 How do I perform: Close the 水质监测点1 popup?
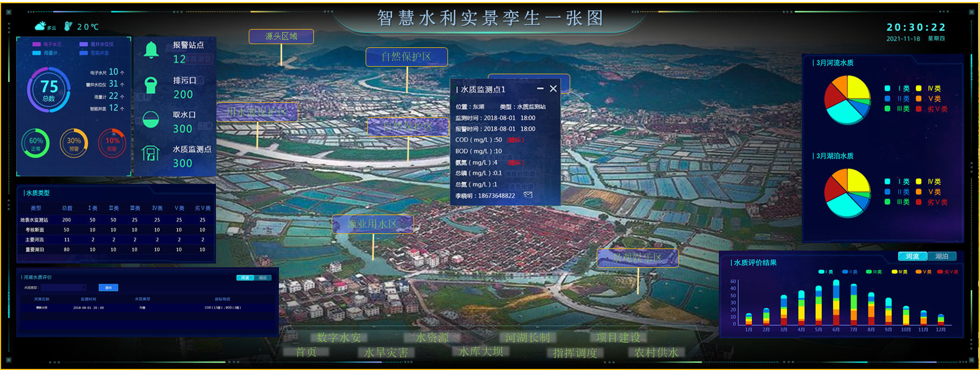click(x=553, y=89)
